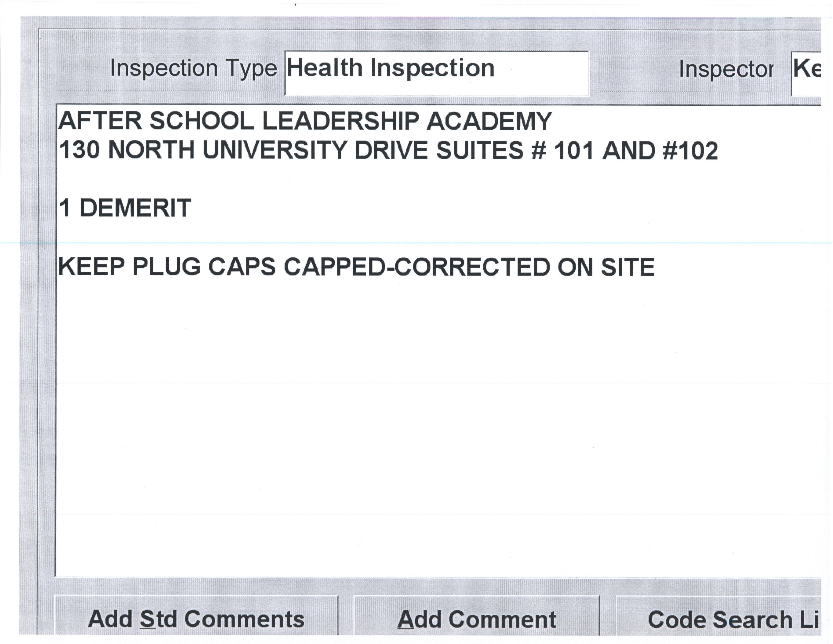Place cursor on the 1 DEMERIT line
Viewport: 833px width, 644px height.
tap(125, 208)
